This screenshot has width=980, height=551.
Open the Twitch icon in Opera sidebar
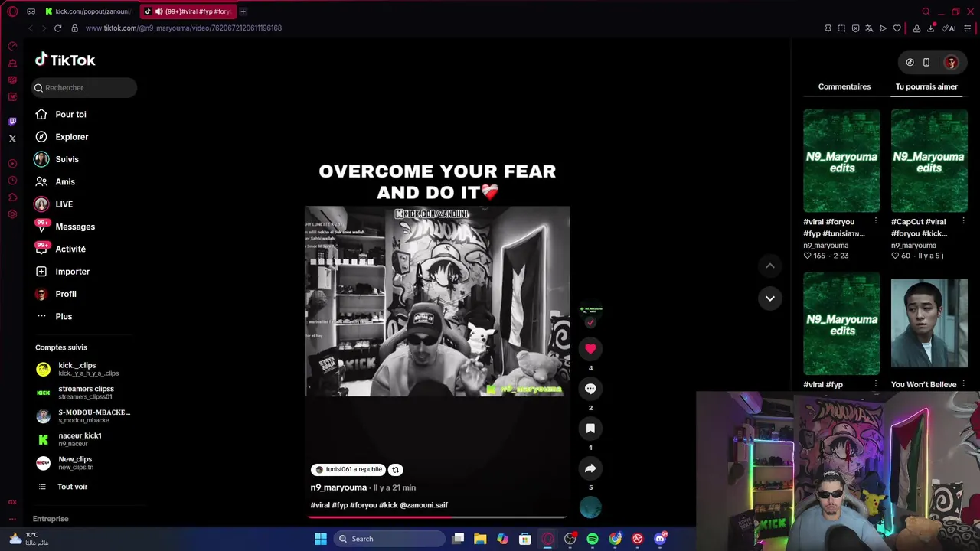tap(12, 122)
